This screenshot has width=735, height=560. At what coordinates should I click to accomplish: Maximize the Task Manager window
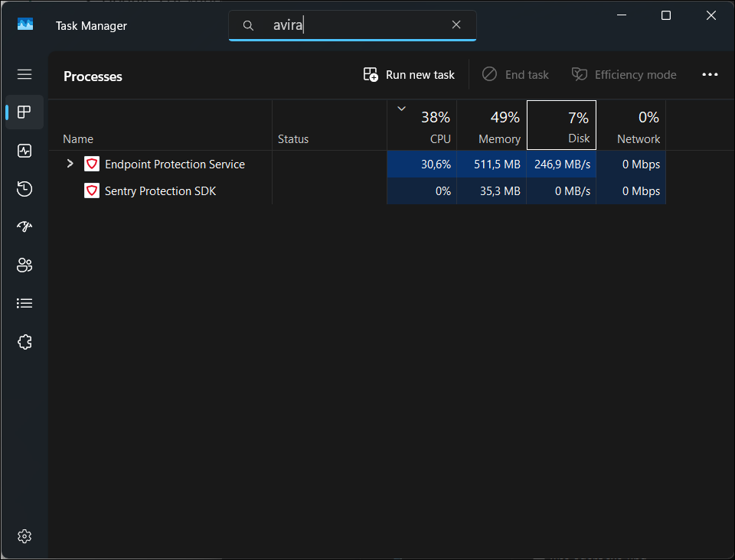pos(665,15)
